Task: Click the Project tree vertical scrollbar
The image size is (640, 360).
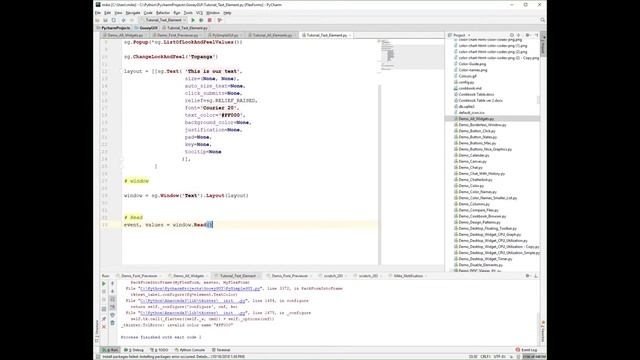Action: point(538,100)
